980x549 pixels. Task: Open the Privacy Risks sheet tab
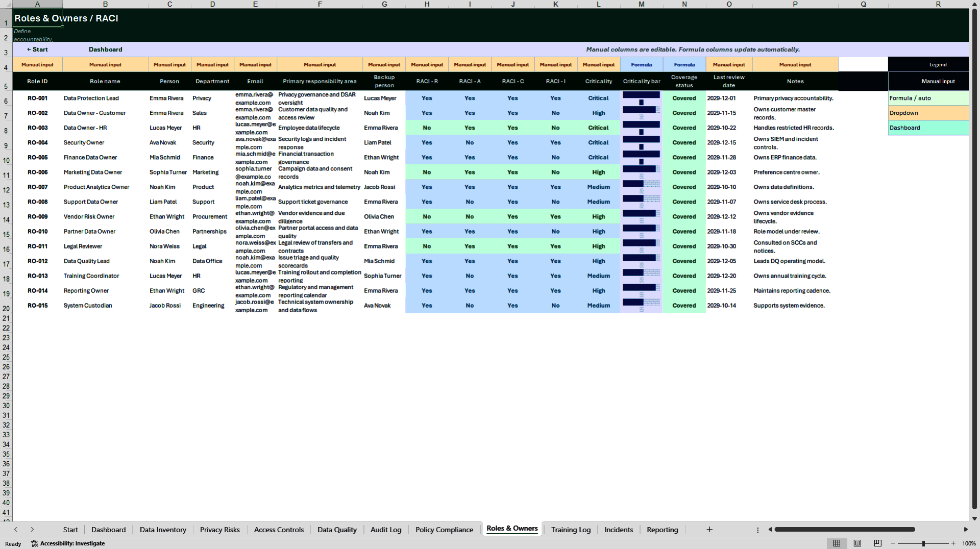coord(220,530)
